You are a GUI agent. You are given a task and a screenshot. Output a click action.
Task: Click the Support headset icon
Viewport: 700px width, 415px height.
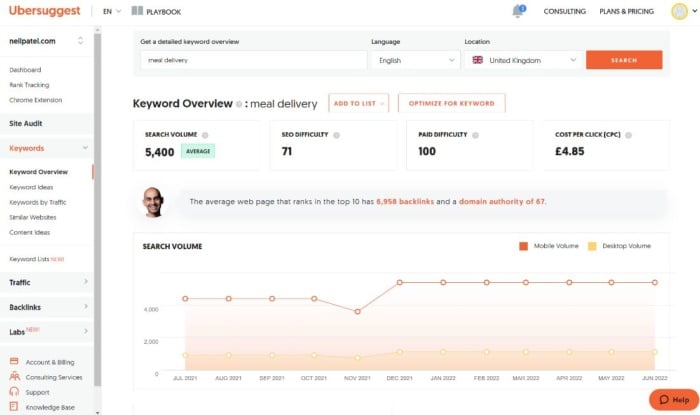coord(14,391)
